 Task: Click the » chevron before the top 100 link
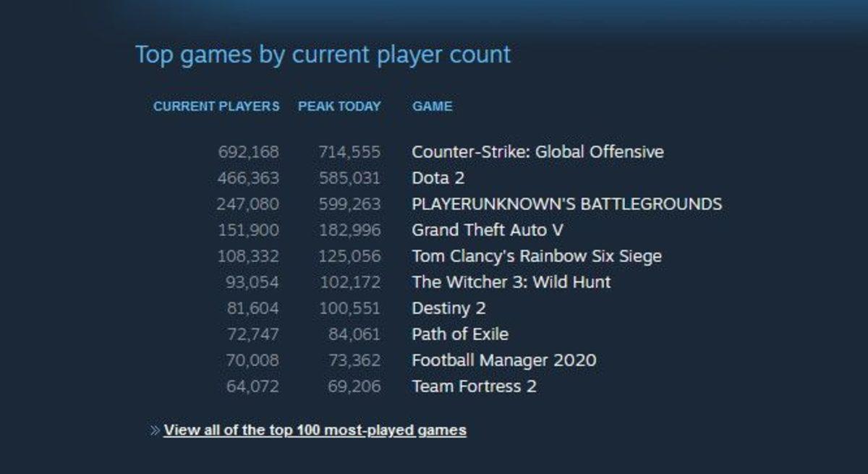[154, 430]
